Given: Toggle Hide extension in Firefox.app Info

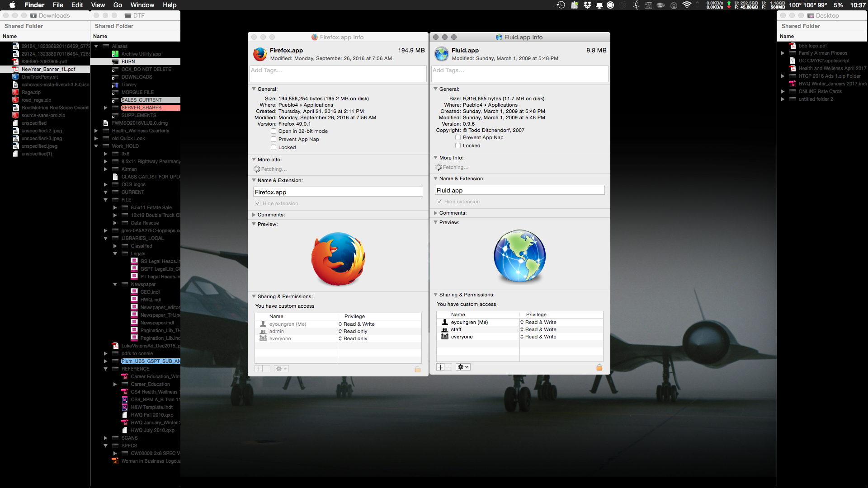Looking at the screenshot, I should (x=258, y=203).
